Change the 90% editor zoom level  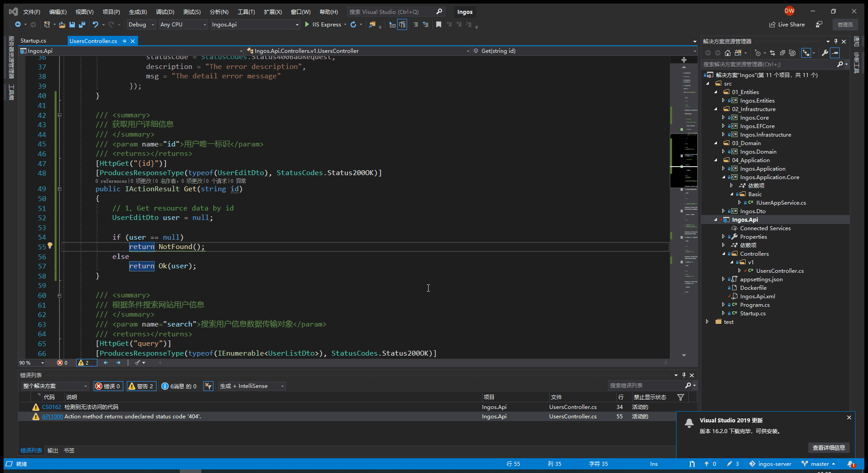[31, 362]
